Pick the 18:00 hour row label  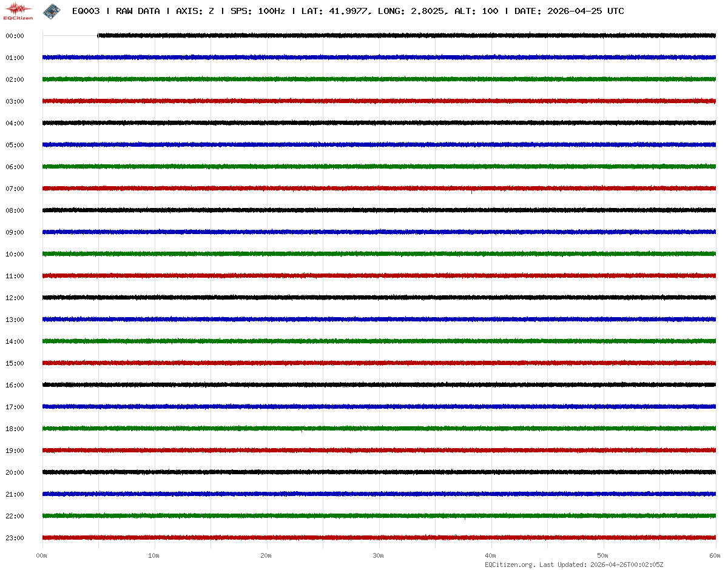coord(15,429)
